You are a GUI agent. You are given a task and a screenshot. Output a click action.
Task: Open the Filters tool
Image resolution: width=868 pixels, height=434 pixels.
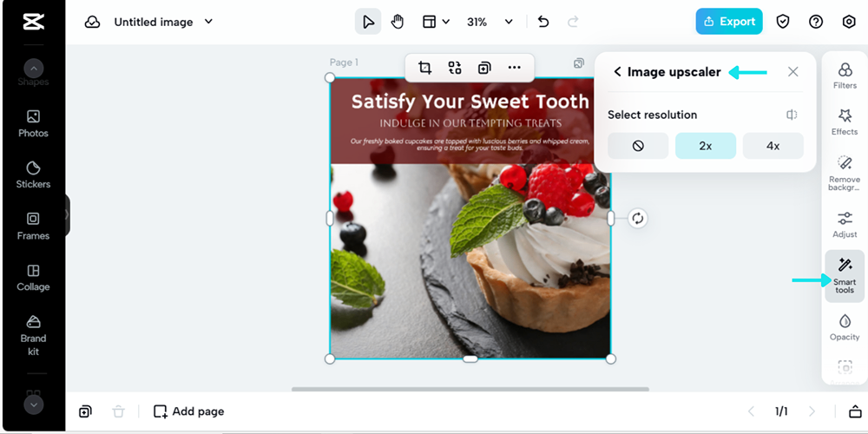[845, 76]
